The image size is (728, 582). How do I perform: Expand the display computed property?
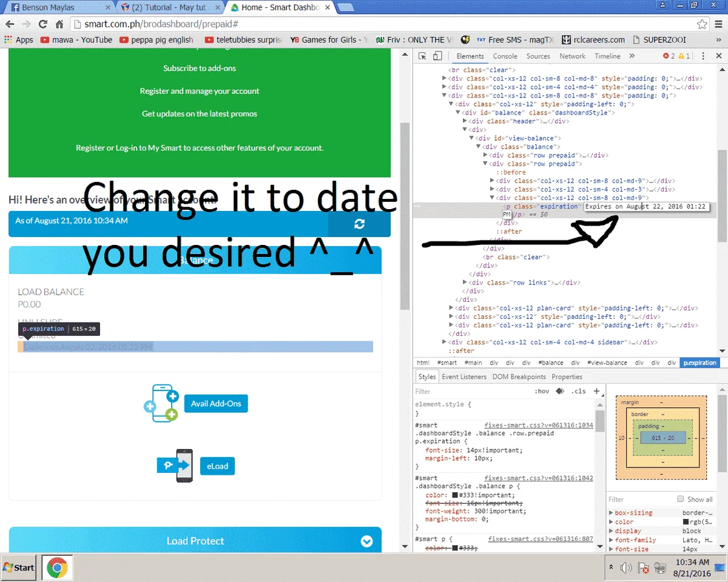tap(611, 531)
